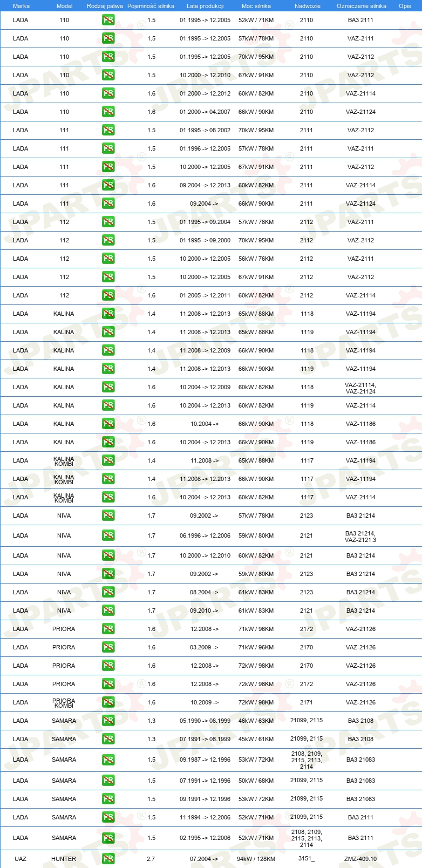Click the fuel icon in the KALINA KOMBI 65kW/88KM row
This screenshot has width=422, height=868.
[108, 460]
